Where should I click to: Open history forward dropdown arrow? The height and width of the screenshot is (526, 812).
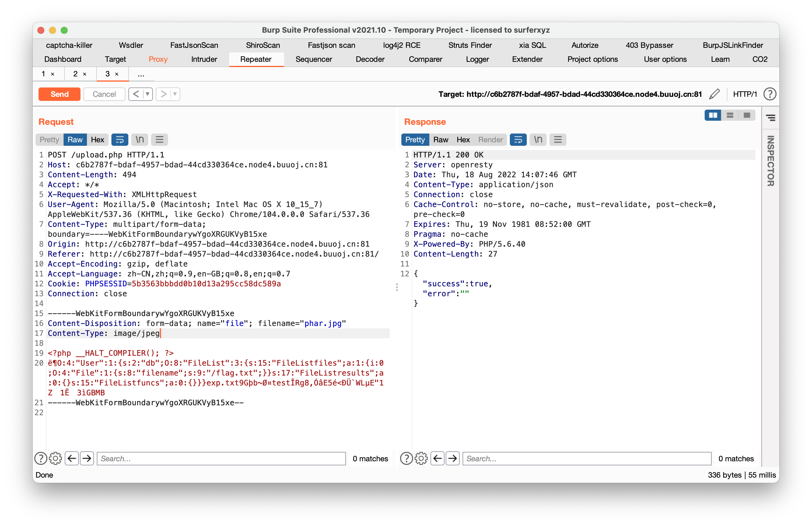(175, 94)
